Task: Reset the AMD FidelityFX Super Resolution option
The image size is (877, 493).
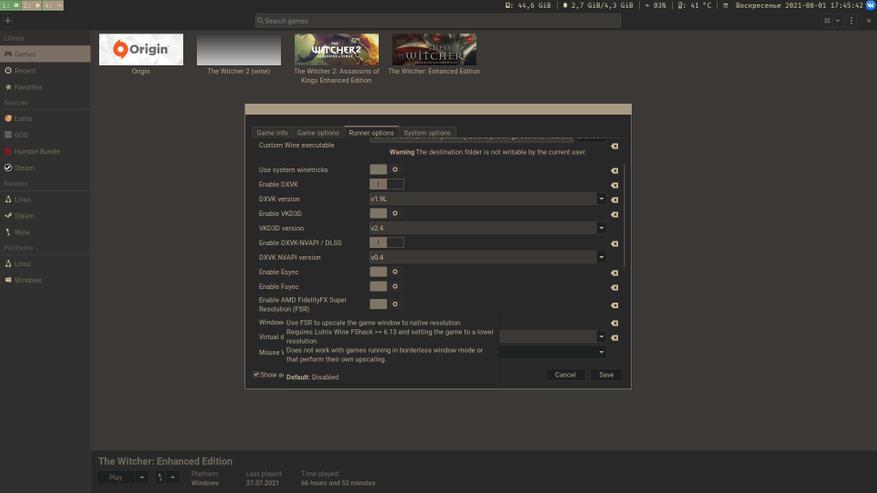Action: coord(615,305)
